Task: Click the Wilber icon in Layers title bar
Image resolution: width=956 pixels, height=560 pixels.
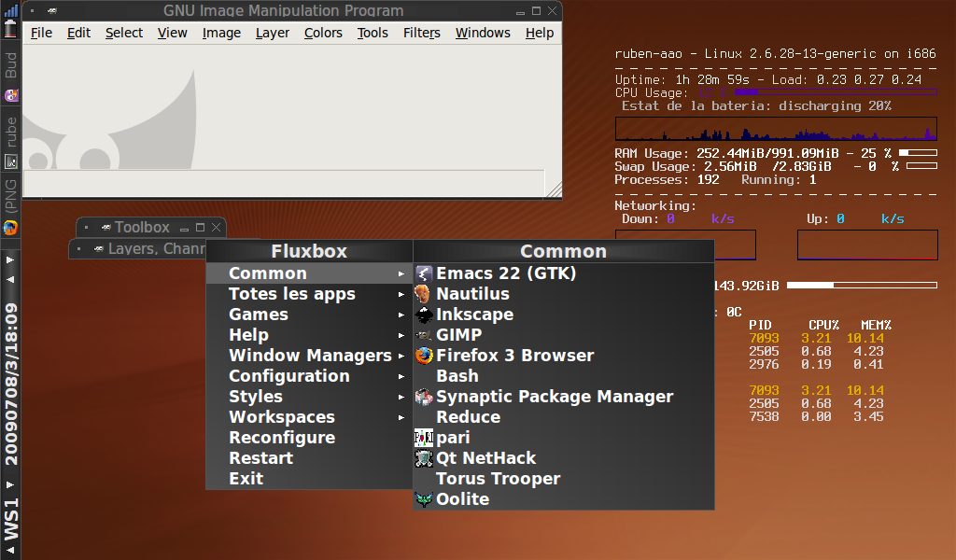Action: 99,248
